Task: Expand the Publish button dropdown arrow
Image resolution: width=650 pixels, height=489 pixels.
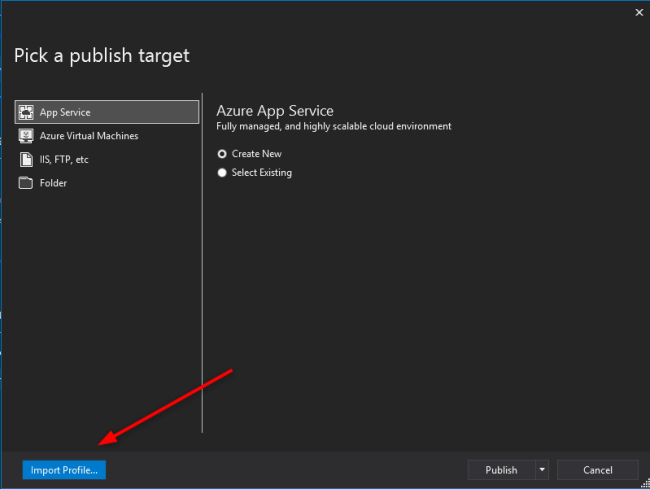Action: [542, 470]
